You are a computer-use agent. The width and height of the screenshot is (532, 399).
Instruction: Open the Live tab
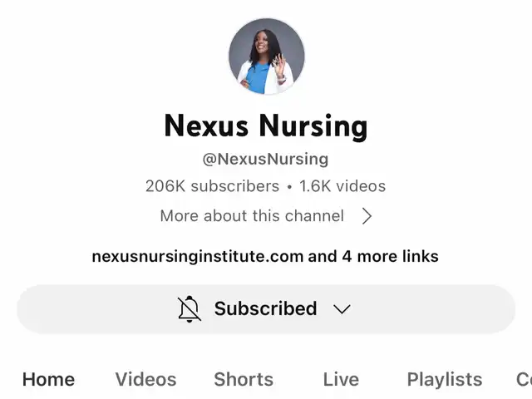click(x=341, y=379)
